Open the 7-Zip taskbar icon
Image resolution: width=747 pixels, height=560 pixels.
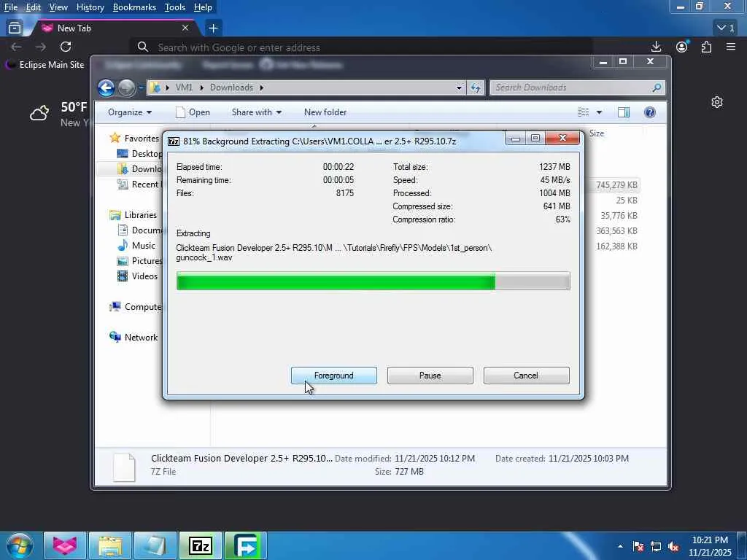[x=201, y=545]
